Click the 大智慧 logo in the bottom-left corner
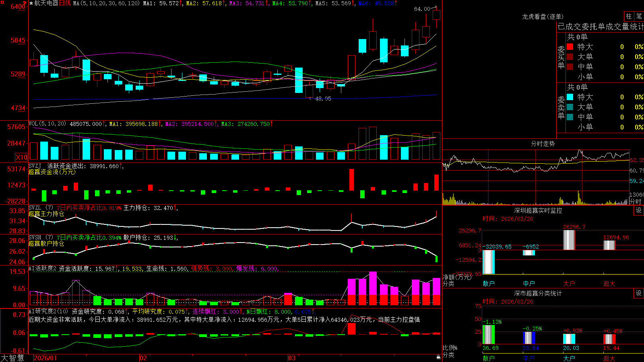This screenshot has height=362, width=644. 12,358
